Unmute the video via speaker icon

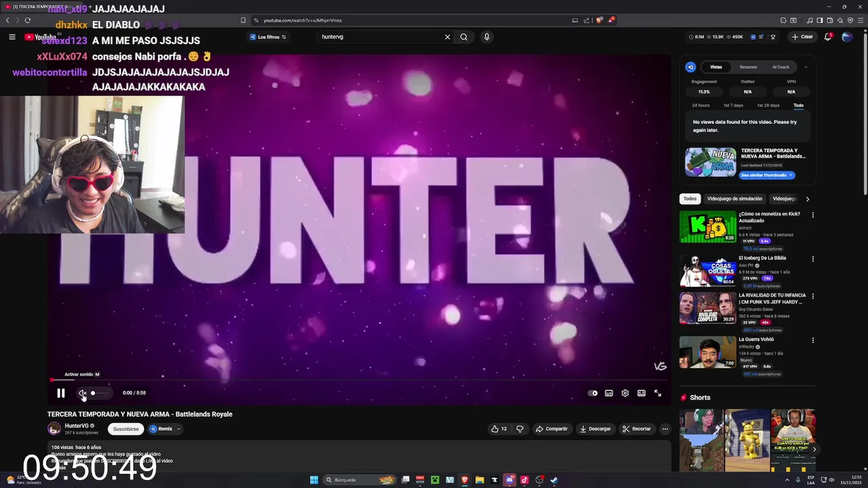(x=82, y=393)
